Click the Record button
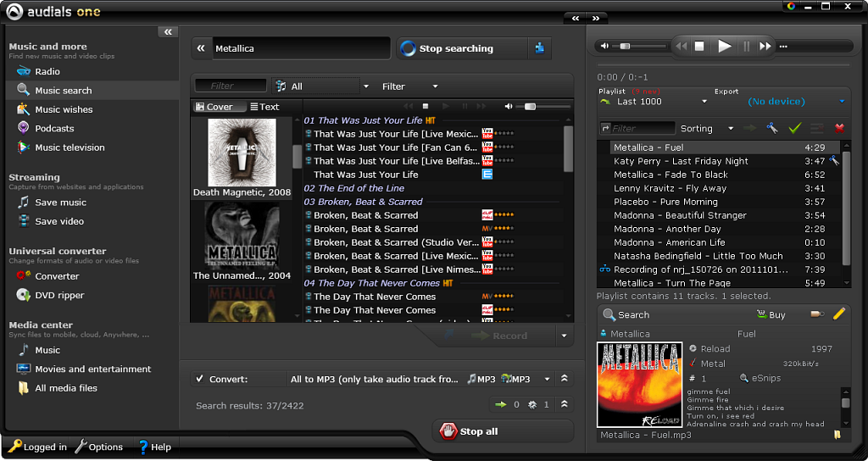 pos(498,336)
